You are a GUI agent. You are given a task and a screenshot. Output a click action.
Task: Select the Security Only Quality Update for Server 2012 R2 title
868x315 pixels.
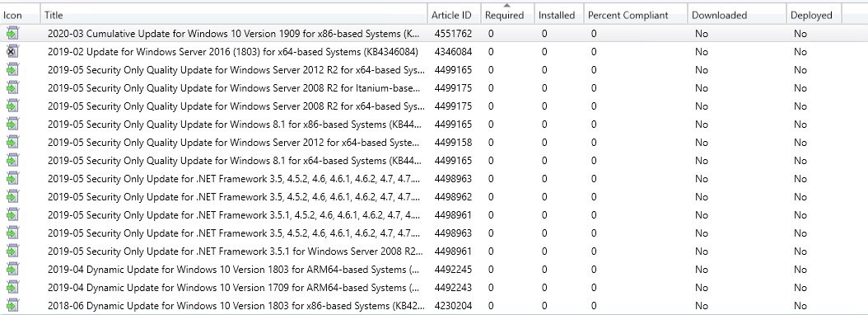[x=236, y=70]
